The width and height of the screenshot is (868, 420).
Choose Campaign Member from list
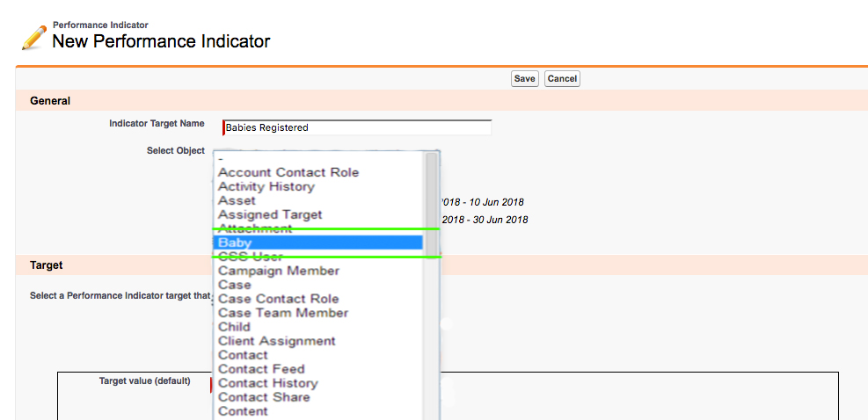pyautogui.click(x=278, y=271)
